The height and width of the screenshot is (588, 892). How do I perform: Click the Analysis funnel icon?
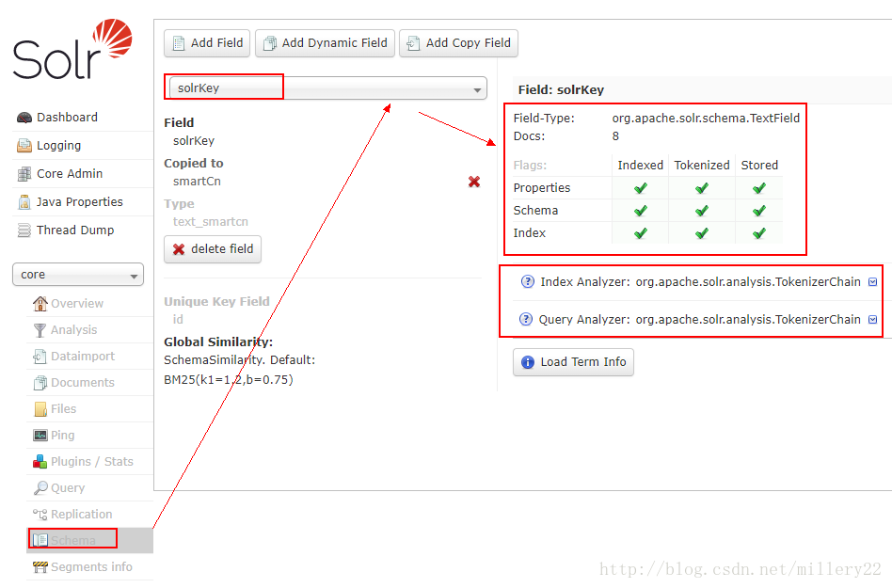point(40,330)
